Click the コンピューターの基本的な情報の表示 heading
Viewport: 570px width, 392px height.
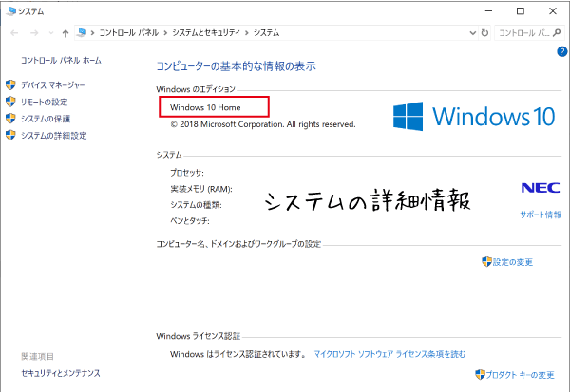tap(237, 66)
